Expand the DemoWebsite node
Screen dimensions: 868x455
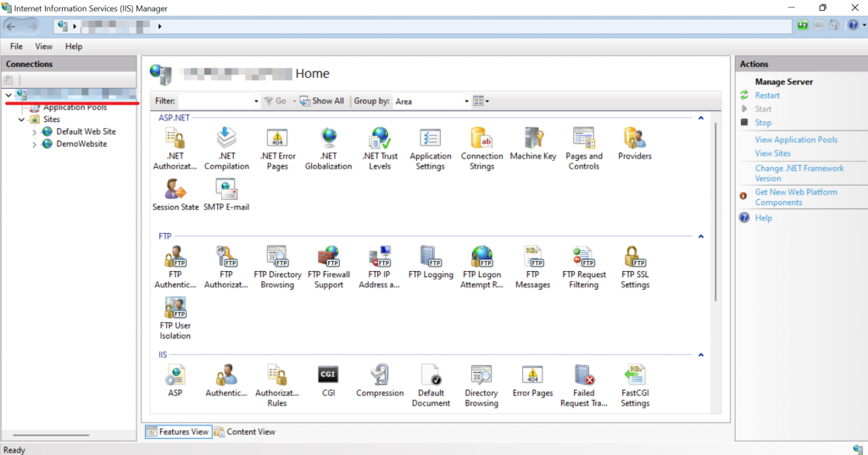[34, 145]
